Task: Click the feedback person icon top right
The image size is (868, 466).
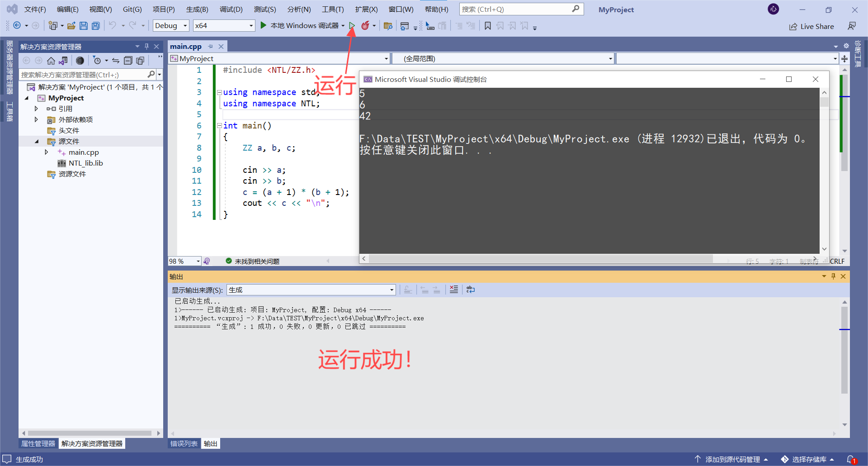Action: pos(852,26)
